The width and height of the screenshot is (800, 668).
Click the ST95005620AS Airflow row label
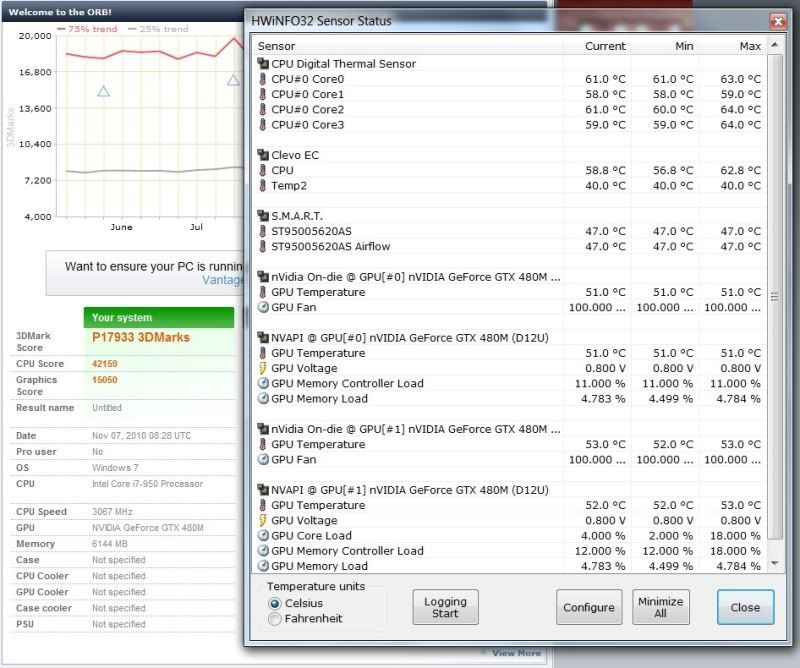tap(331, 246)
